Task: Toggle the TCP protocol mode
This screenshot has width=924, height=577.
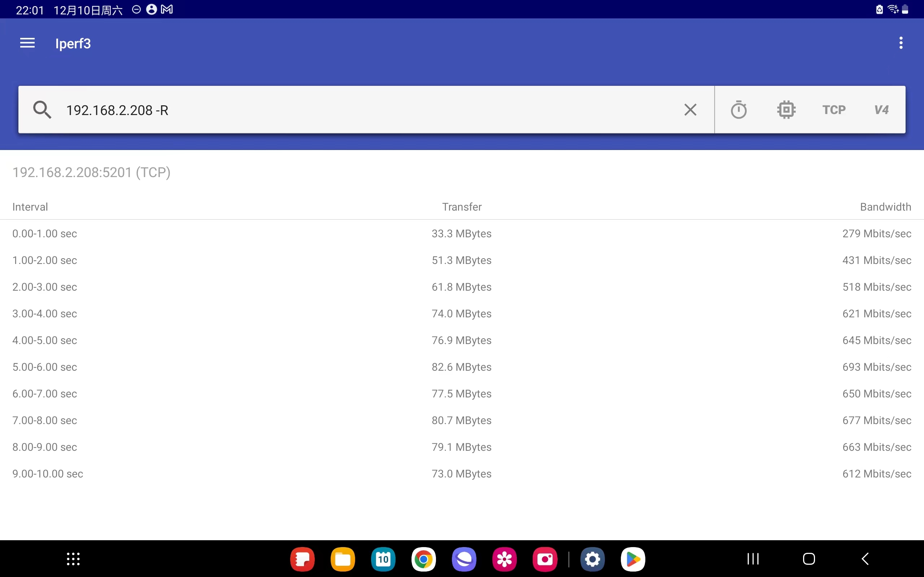Action: tap(834, 110)
